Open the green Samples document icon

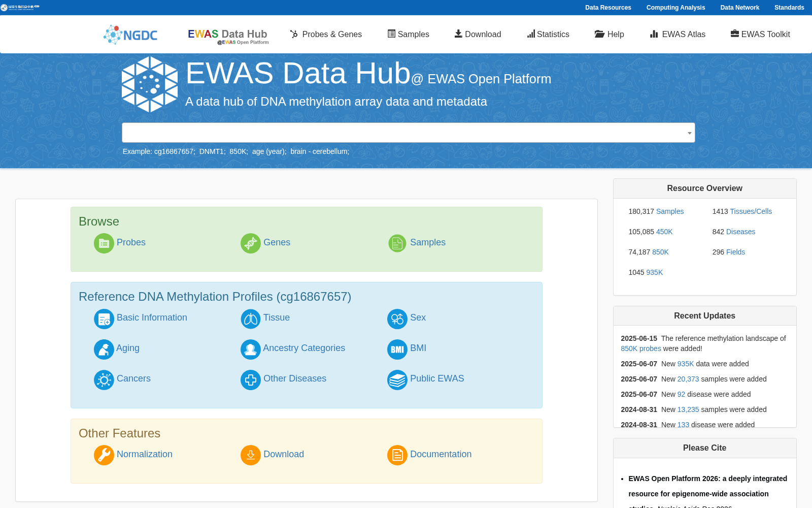pos(397,243)
